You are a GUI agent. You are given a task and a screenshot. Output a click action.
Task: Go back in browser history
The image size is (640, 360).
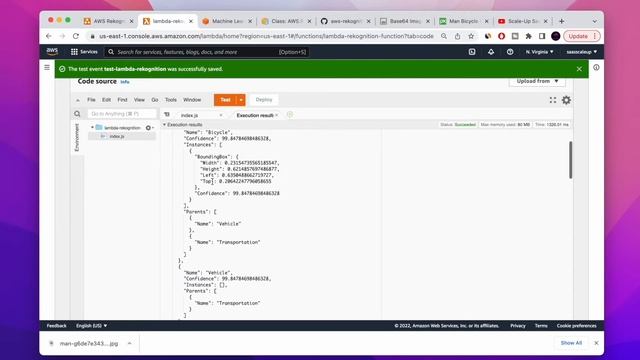[49, 36]
